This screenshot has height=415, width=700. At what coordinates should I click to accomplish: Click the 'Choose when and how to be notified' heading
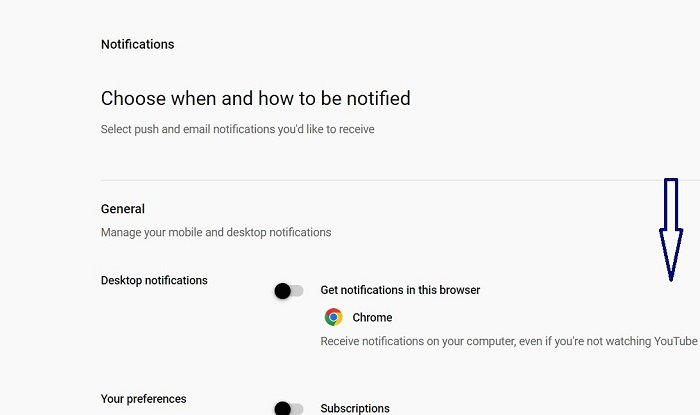255,98
